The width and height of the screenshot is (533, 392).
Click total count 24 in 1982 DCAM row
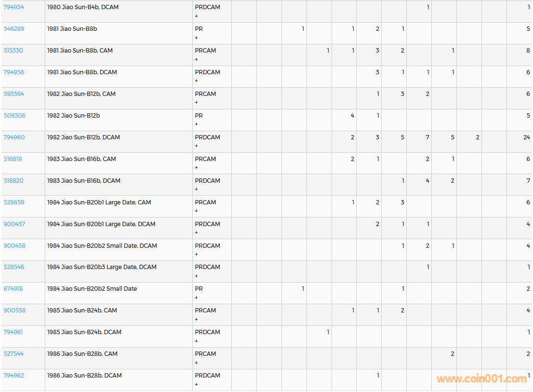pyautogui.click(x=526, y=137)
